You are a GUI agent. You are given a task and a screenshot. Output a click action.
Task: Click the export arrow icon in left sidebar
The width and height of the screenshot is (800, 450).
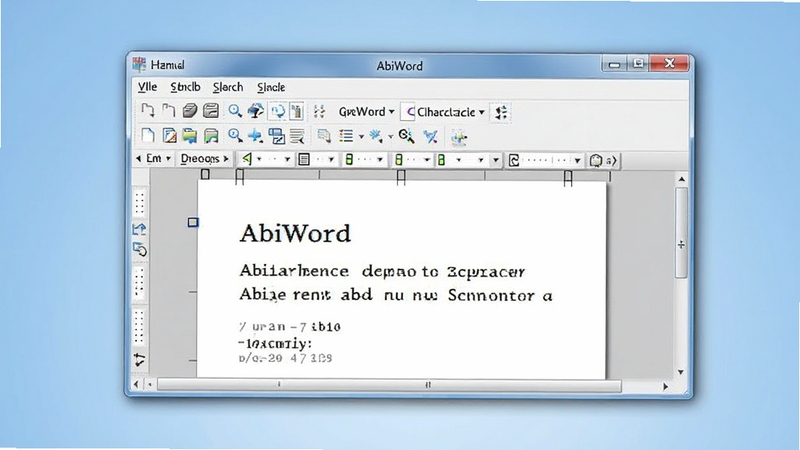coord(139,229)
